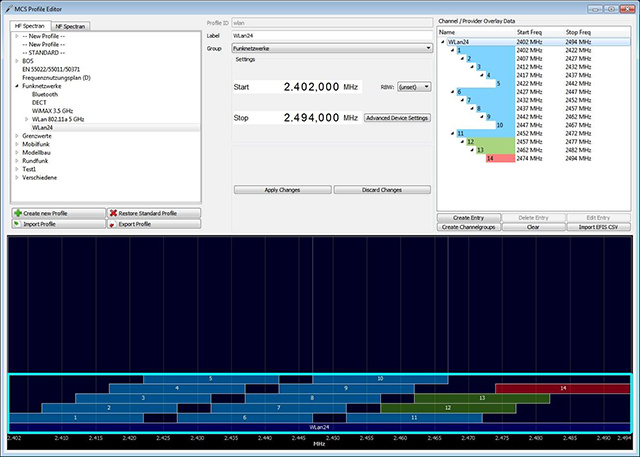Select the DECT profile

[x=39, y=103]
